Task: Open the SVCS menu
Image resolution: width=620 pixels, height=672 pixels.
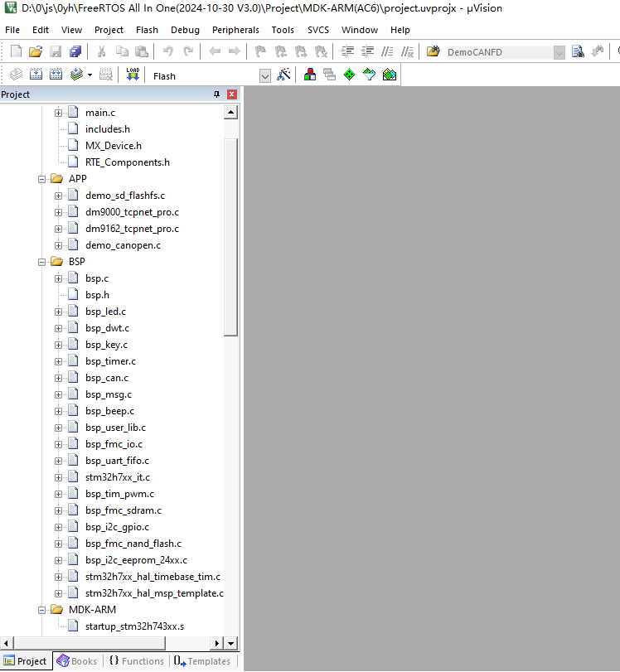Action: coord(318,30)
